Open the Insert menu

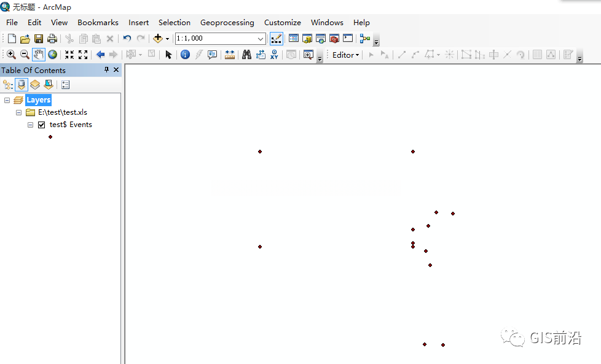[x=138, y=23]
